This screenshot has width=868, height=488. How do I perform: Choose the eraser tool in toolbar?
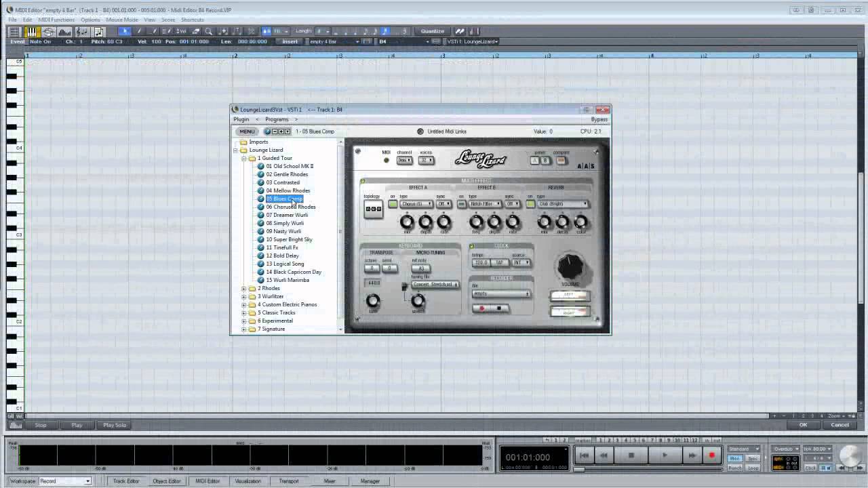[x=195, y=31]
